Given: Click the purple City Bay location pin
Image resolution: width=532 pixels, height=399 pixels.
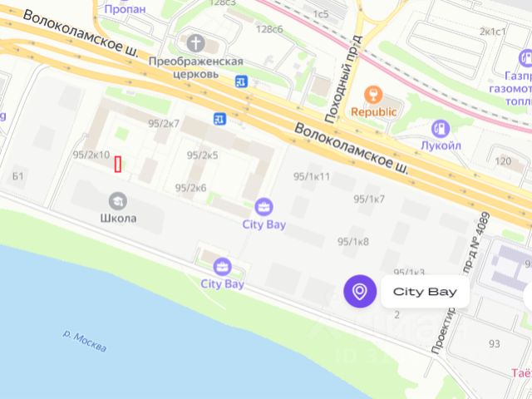Looking at the screenshot, I should coord(360,291).
